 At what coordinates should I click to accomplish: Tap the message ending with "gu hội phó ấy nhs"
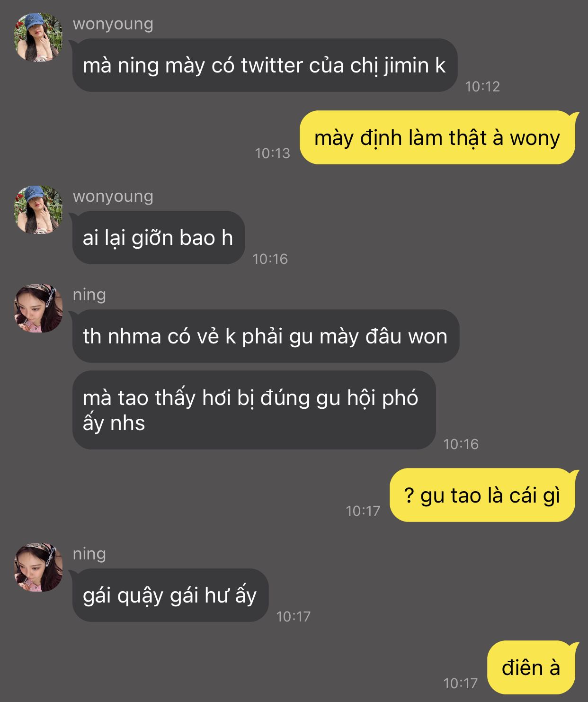pos(254,410)
